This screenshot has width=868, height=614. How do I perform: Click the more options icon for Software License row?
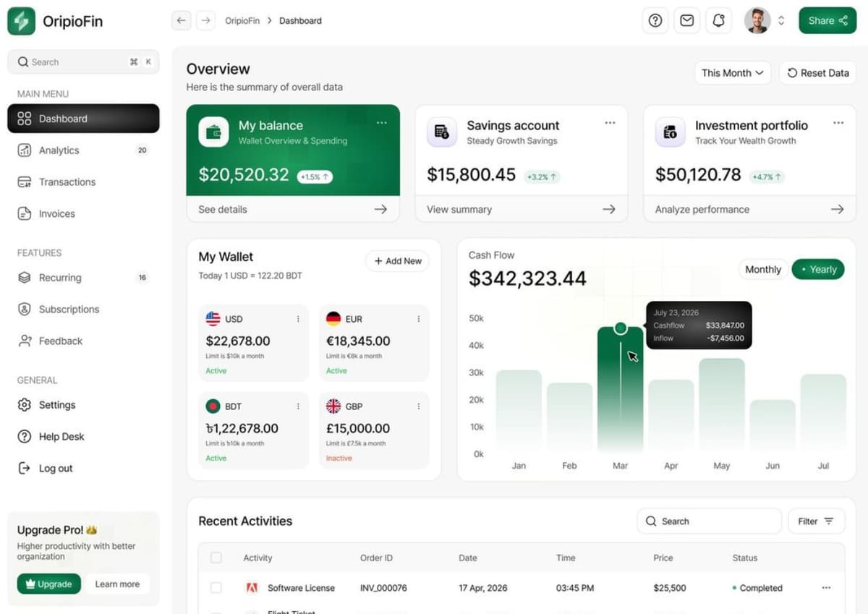(826, 588)
